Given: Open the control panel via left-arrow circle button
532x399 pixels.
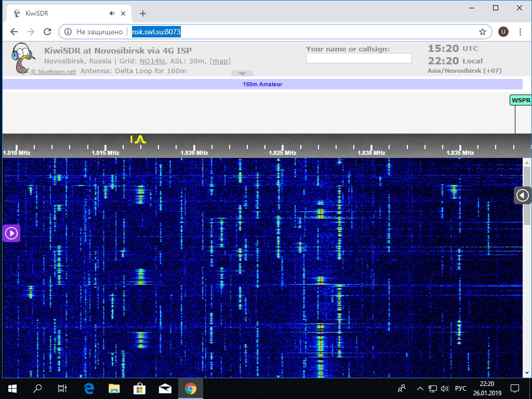Looking at the screenshot, I should [x=522, y=195].
